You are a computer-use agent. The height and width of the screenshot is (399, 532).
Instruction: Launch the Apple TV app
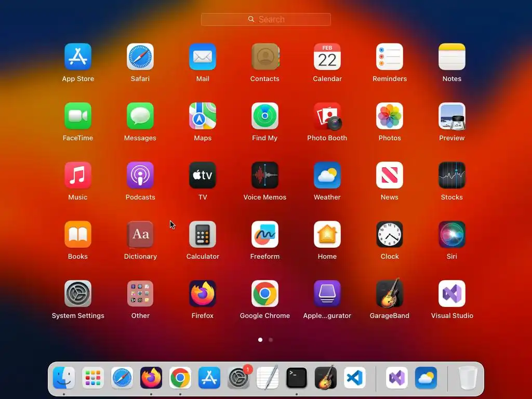[203, 175]
